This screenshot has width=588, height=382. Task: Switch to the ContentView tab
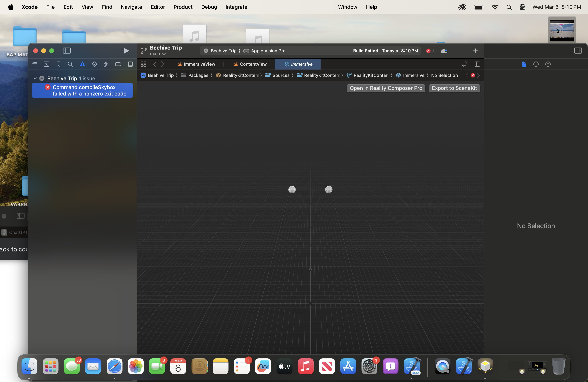[x=253, y=64]
